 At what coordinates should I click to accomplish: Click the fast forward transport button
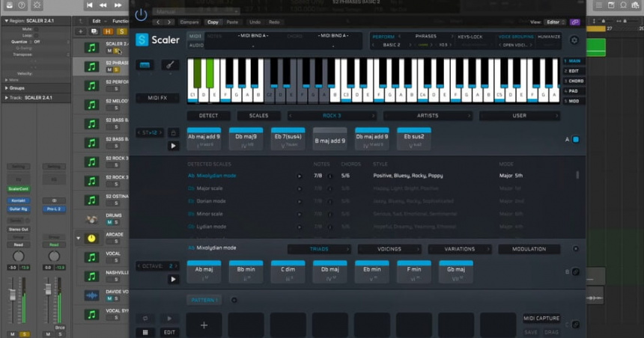coord(118,5)
